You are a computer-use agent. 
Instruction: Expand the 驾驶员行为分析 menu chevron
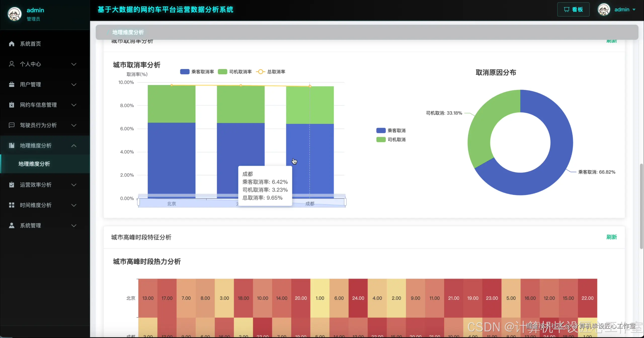click(x=74, y=125)
